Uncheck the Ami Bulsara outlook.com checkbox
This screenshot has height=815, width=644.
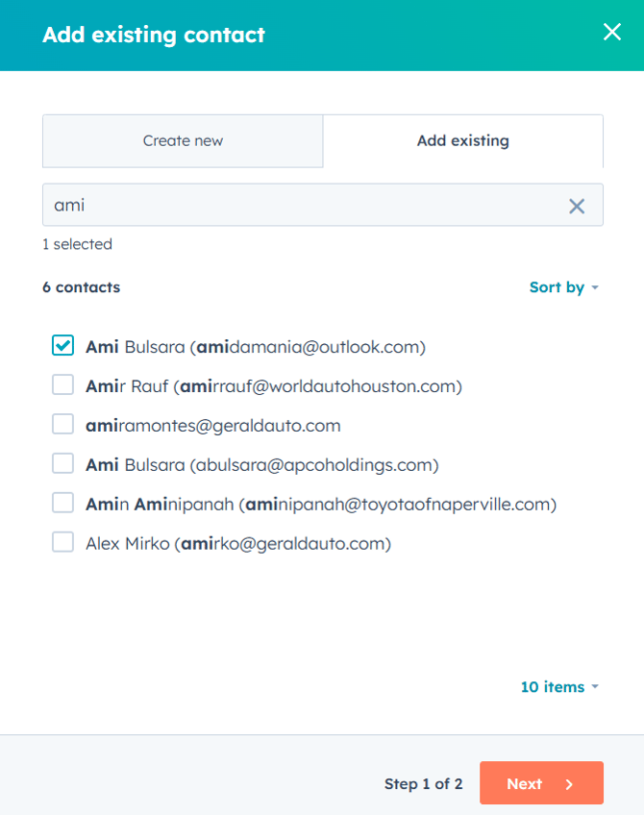pyautogui.click(x=62, y=346)
